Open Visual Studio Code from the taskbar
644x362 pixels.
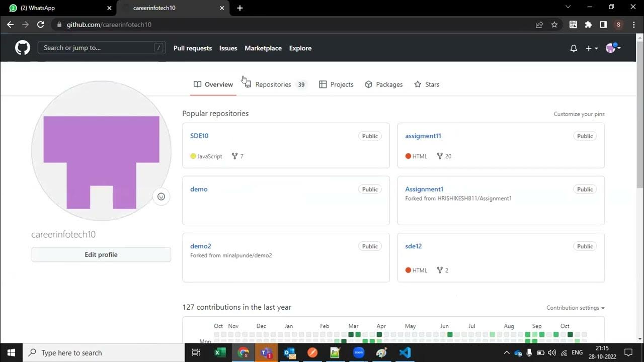pyautogui.click(x=405, y=352)
